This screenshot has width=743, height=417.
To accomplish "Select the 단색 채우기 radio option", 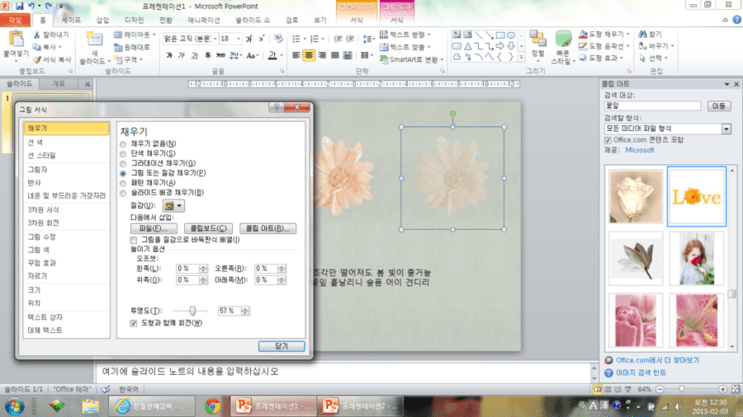I will tap(123, 154).
